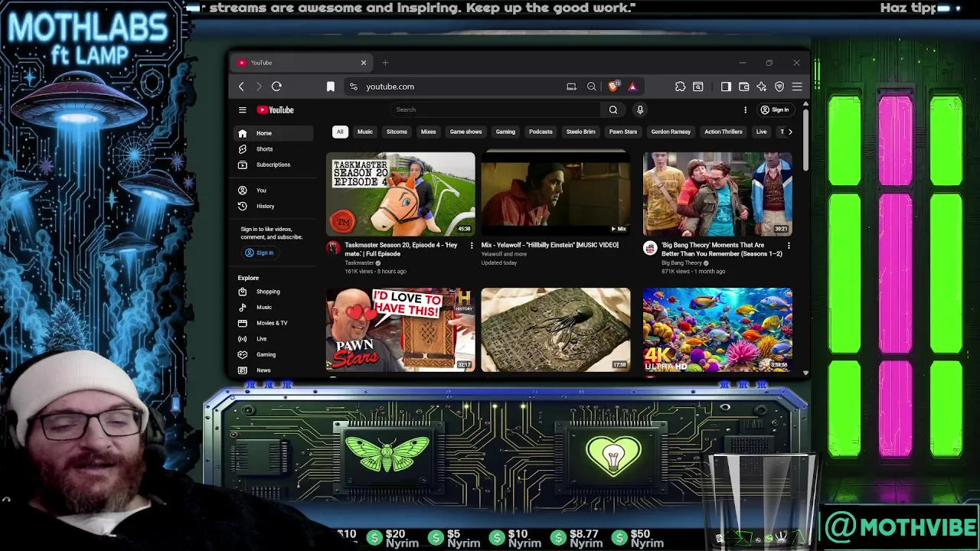This screenshot has width=980, height=551.
Task: Select the All filter chip
Action: tap(340, 132)
